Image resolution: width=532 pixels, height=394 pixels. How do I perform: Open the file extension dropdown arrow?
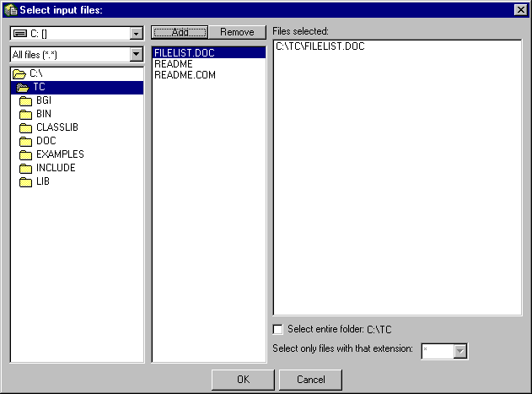[x=460, y=351]
